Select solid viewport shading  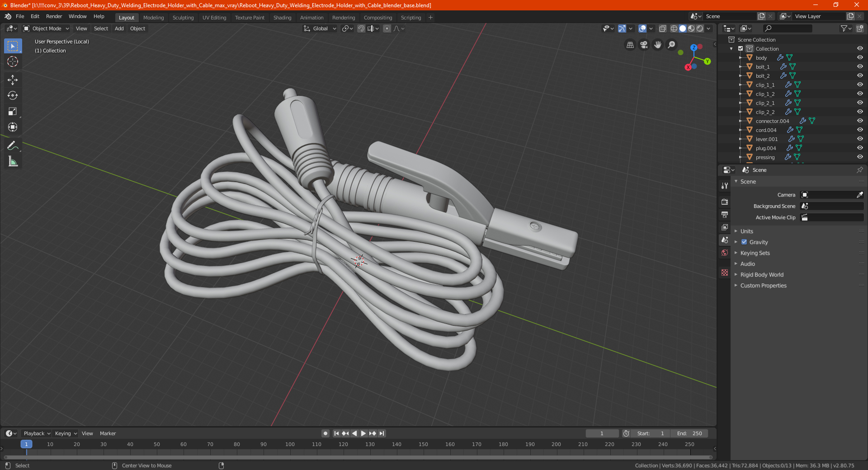tap(683, 28)
